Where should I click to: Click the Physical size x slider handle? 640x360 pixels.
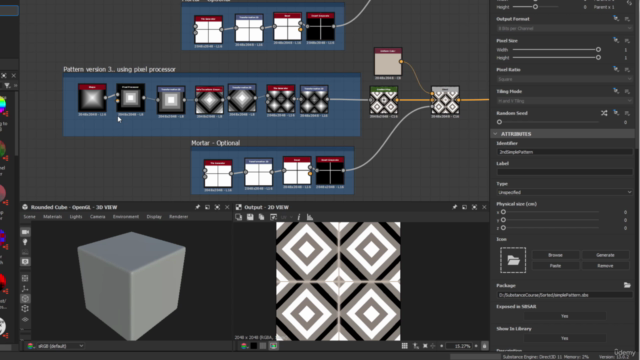tap(503, 212)
